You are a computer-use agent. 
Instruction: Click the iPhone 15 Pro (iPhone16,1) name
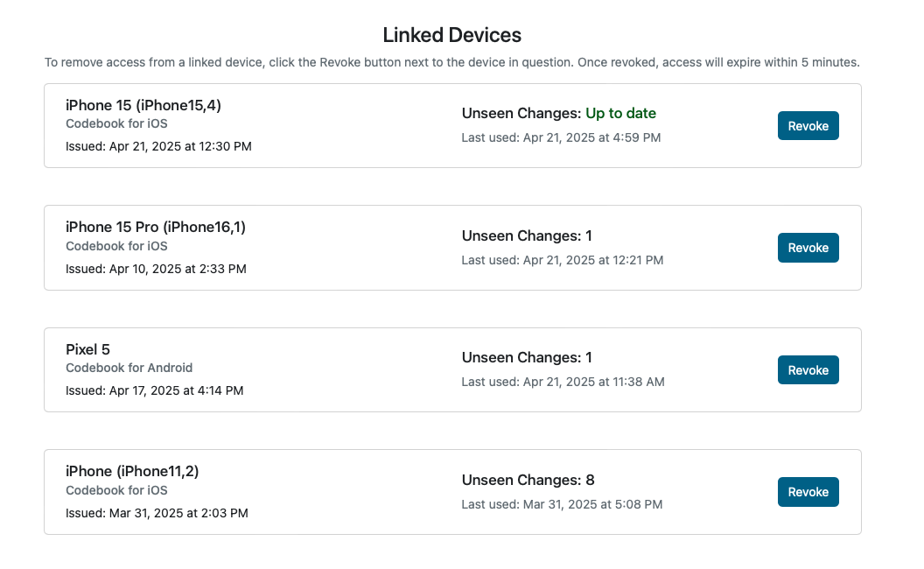click(156, 227)
